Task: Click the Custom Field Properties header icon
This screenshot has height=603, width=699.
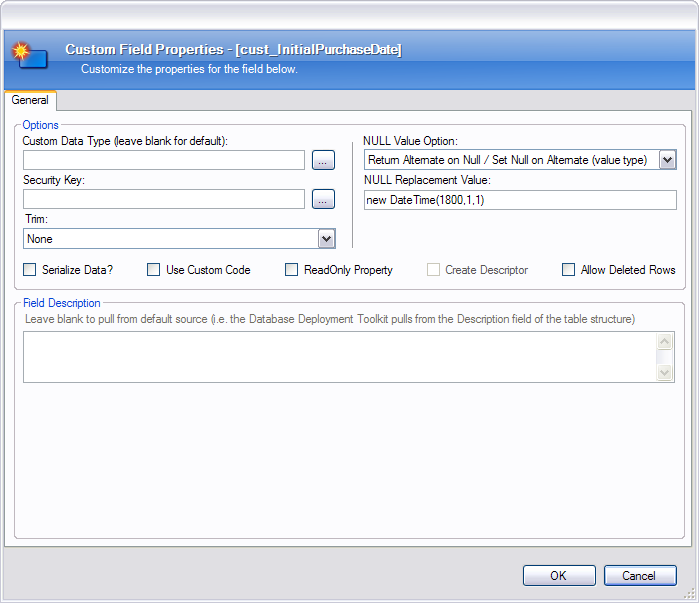Action: (29, 56)
